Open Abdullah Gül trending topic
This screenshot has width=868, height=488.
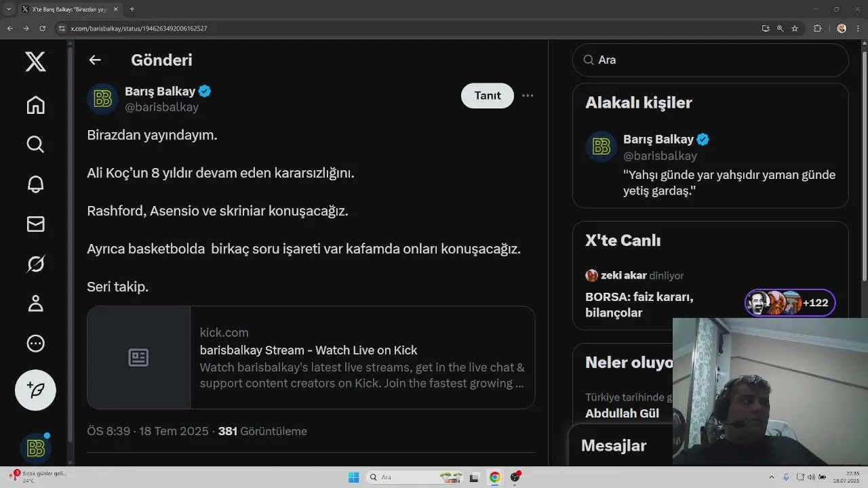(622, 413)
